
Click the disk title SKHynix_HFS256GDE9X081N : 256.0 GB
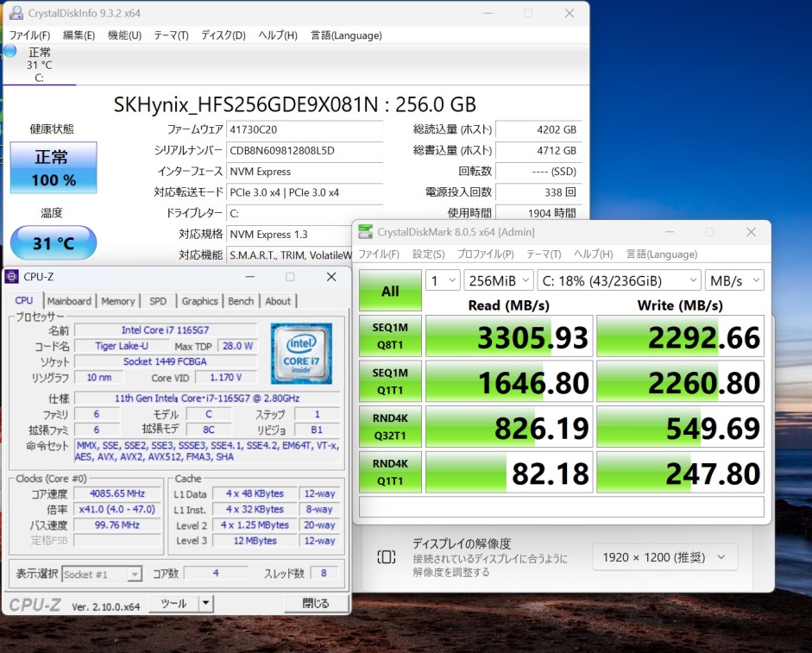tap(294, 104)
